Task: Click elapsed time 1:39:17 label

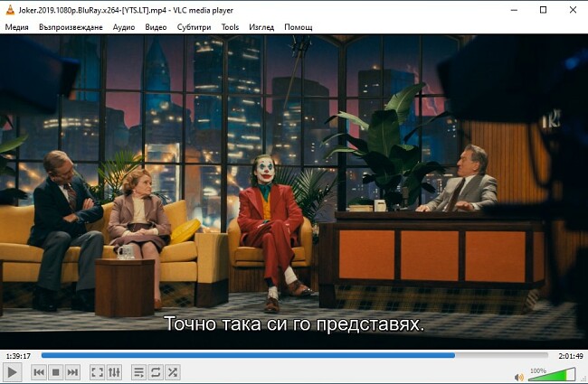Action: point(18,356)
